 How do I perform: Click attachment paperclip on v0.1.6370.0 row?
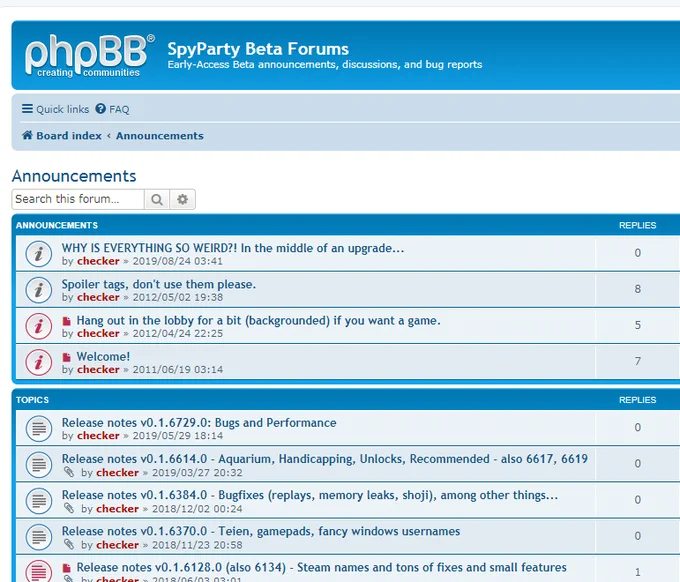pos(69,544)
